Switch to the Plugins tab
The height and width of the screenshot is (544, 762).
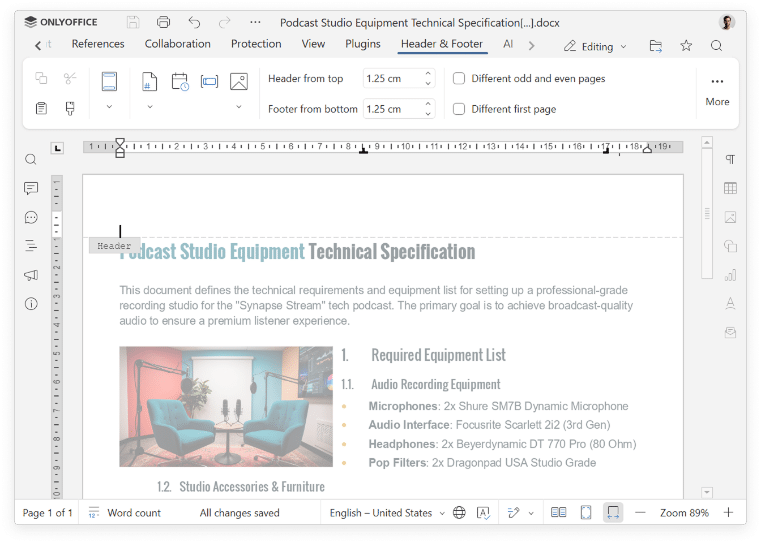(x=363, y=44)
